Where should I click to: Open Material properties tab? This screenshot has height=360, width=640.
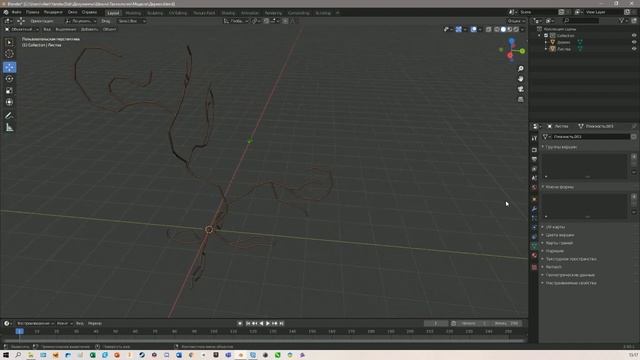click(534, 256)
